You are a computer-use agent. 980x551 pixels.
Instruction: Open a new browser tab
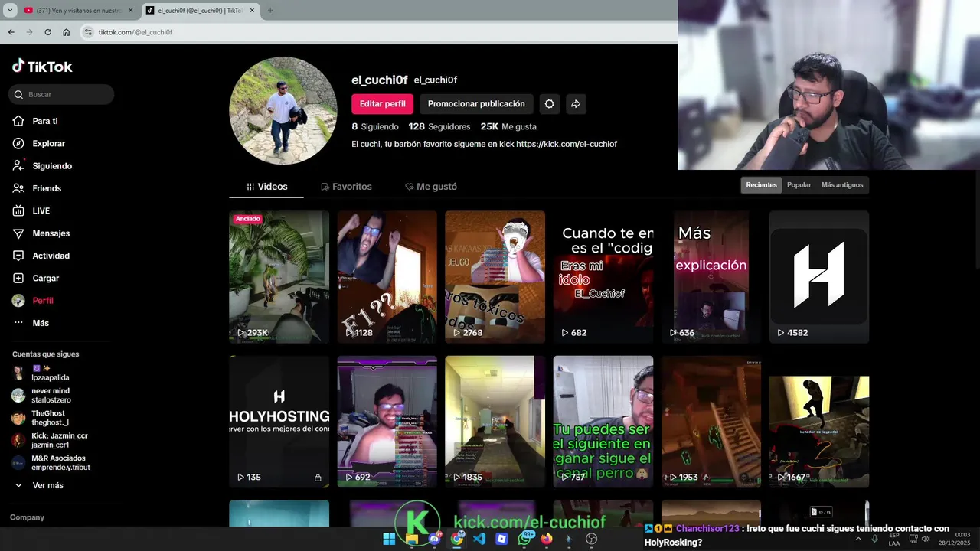coord(269,11)
